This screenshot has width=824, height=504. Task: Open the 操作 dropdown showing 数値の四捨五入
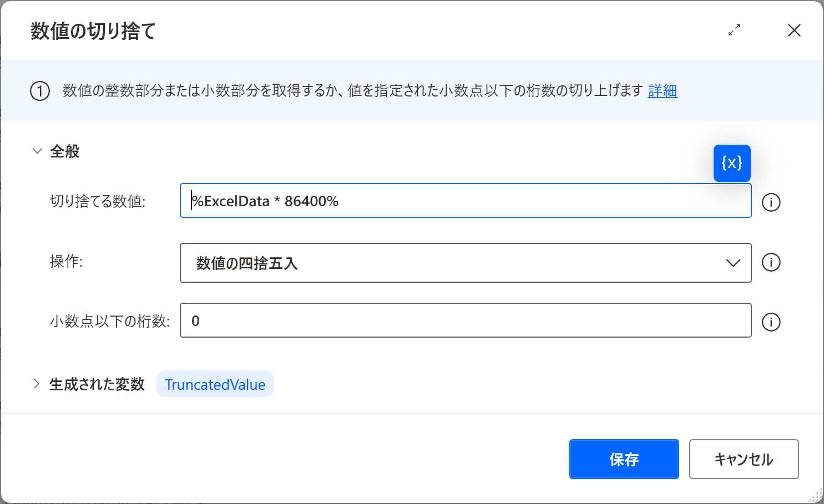click(466, 263)
